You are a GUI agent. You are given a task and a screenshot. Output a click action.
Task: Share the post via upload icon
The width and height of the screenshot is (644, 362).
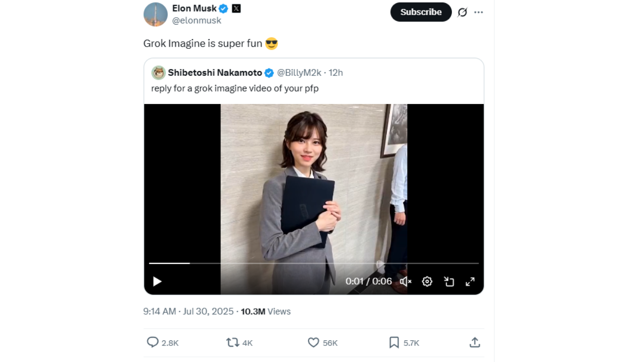474,342
